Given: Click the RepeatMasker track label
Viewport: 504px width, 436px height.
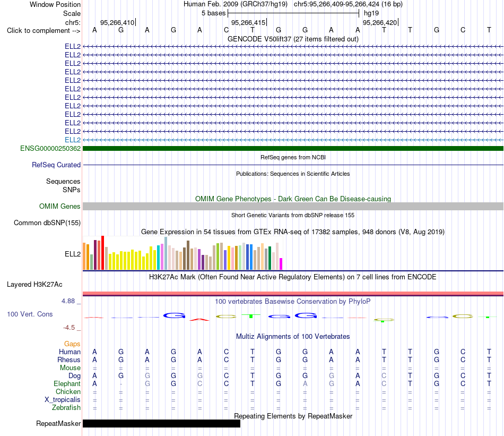Looking at the screenshot, I should click(58, 423).
